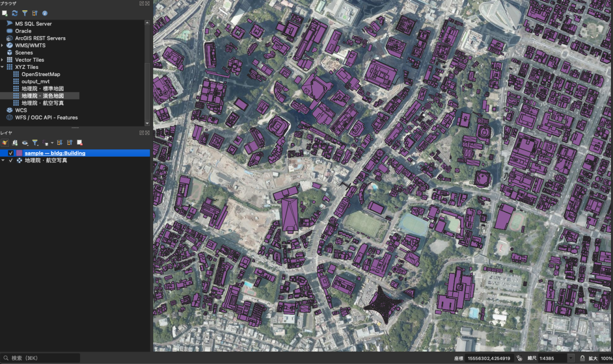The height and width of the screenshot is (364, 613).
Task: Enable the browser properties widget
Action: coord(44,13)
